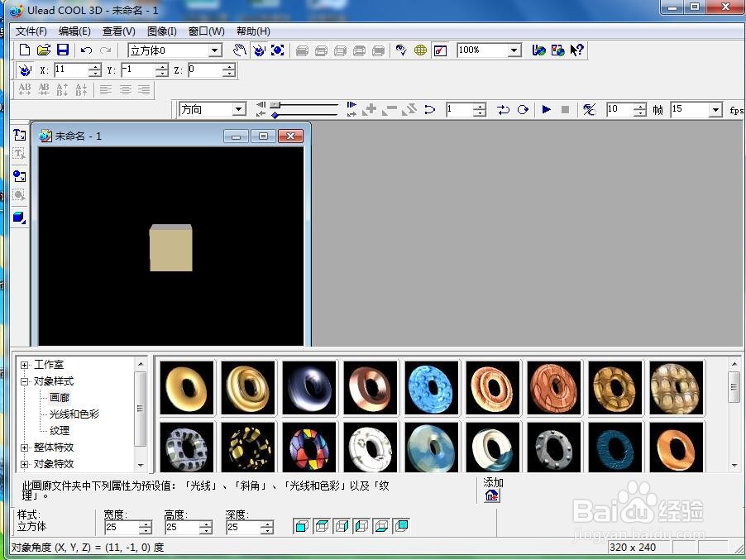This screenshot has width=746, height=560.
Task: Open a file with the folder icon
Action: [43, 50]
